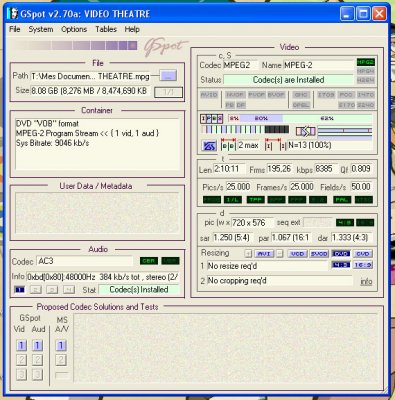Viewport: 395px width, 400px height.
Task: Click the Len value 2:10:11
Action: (229, 169)
